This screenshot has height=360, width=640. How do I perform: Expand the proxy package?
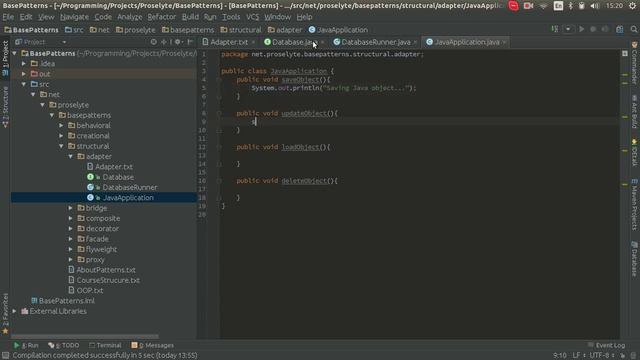[x=71, y=260]
